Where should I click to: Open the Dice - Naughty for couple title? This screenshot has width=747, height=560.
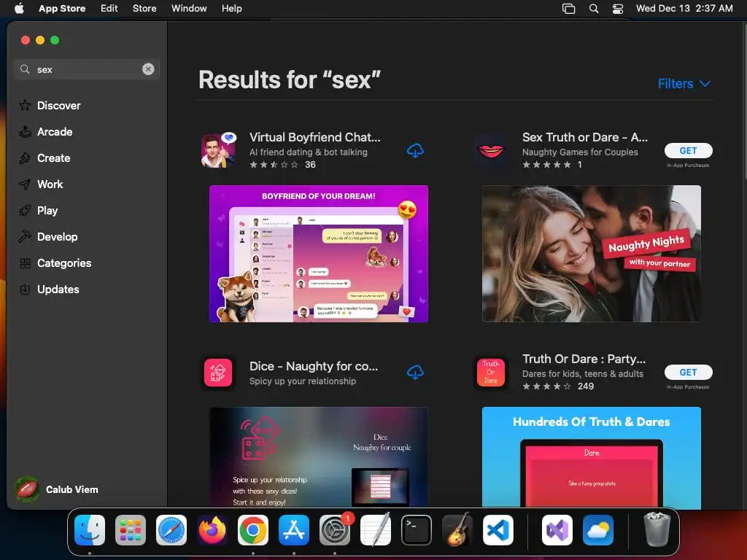314,366
